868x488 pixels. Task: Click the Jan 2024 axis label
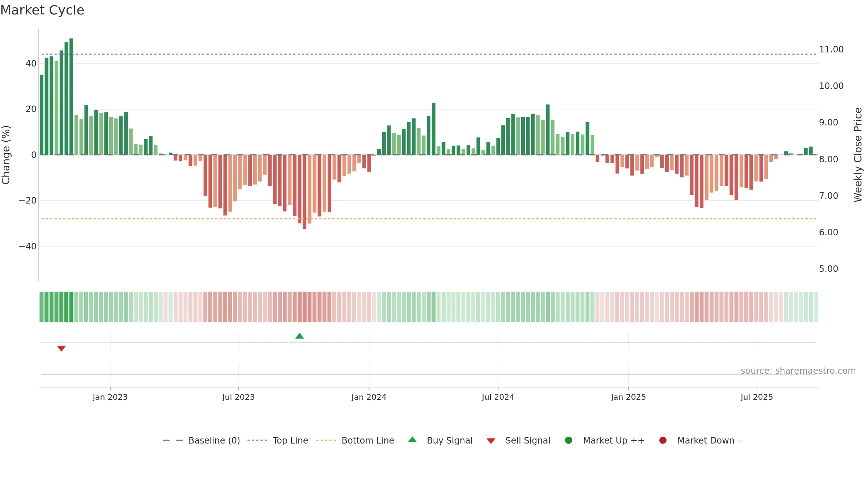[369, 397]
